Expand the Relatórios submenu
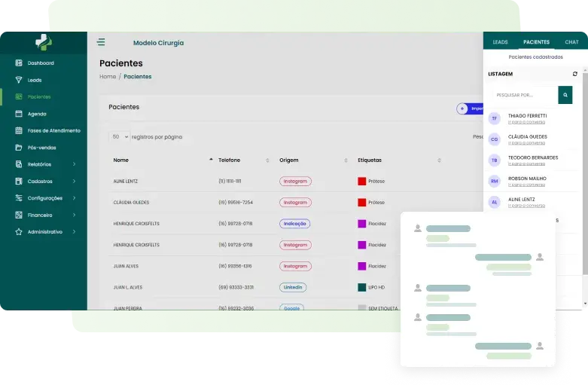Screen dimensions: 588x385 tap(74, 164)
